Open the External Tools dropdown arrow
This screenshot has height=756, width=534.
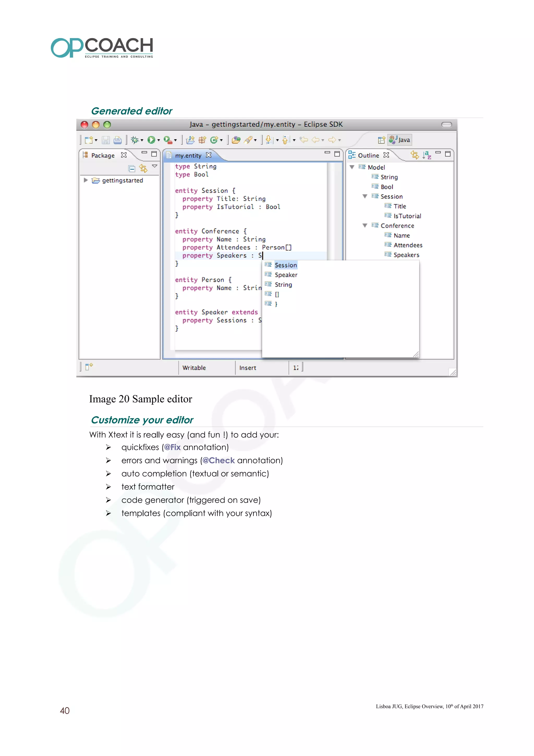[x=175, y=140]
